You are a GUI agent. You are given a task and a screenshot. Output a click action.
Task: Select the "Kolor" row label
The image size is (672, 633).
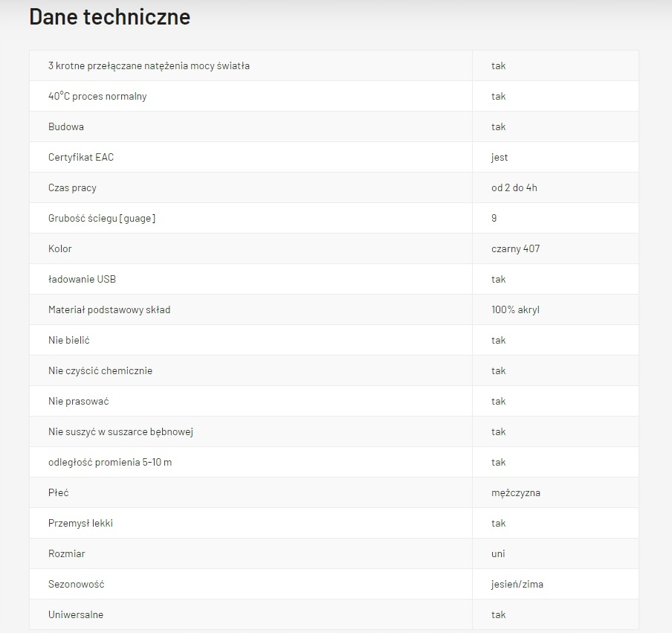60,249
